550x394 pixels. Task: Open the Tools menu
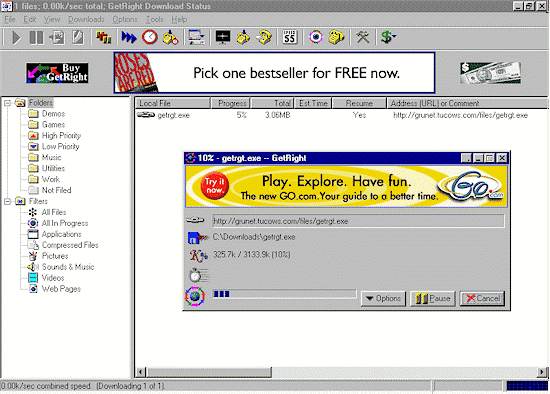[155, 19]
